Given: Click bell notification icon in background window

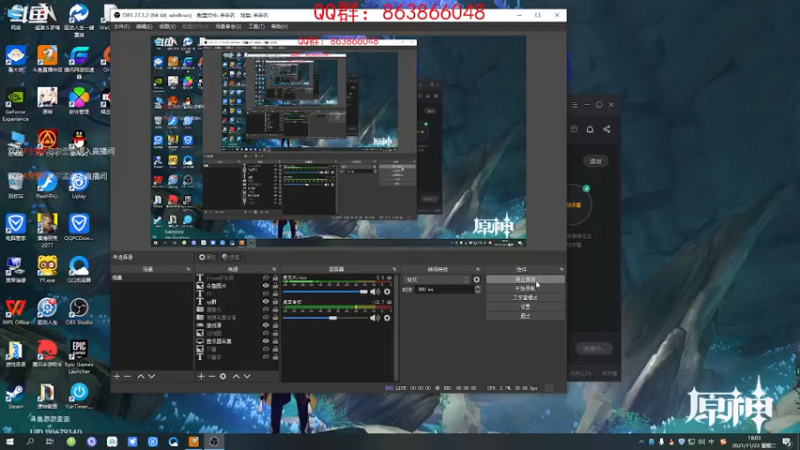Looking at the screenshot, I should 590,129.
